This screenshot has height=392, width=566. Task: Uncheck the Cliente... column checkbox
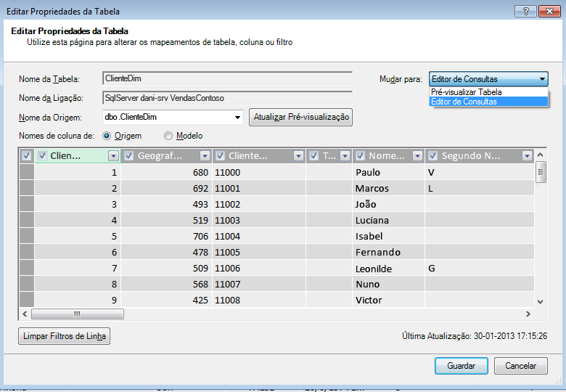pyautogui.click(x=220, y=156)
